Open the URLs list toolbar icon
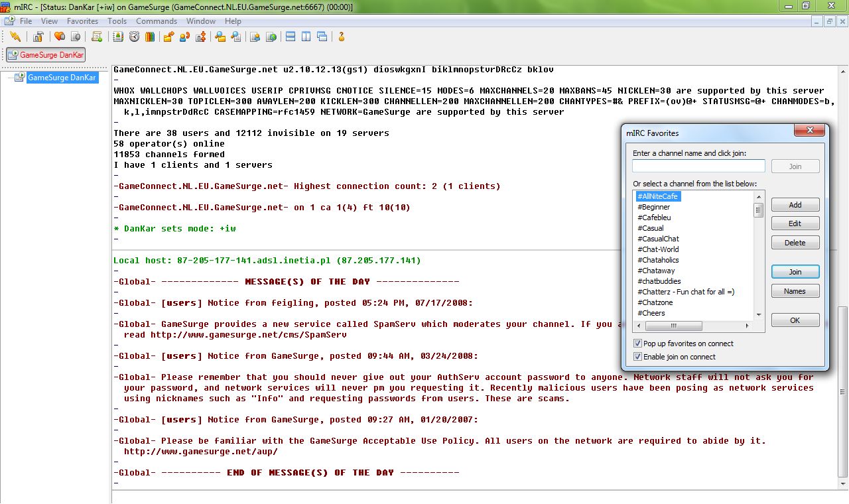The height and width of the screenshot is (504, 849). click(271, 36)
